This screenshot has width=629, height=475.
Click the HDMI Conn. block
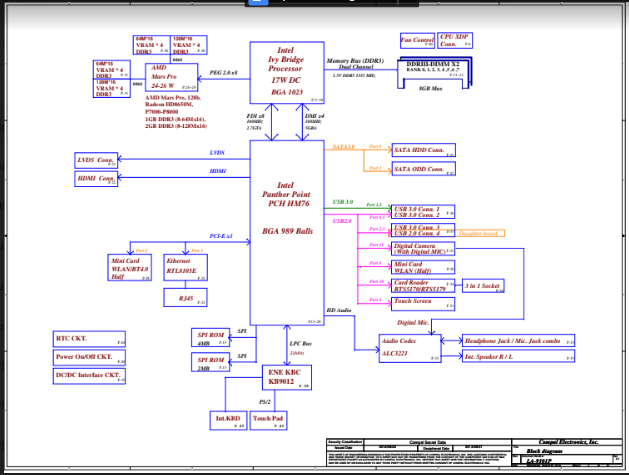(96, 179)
